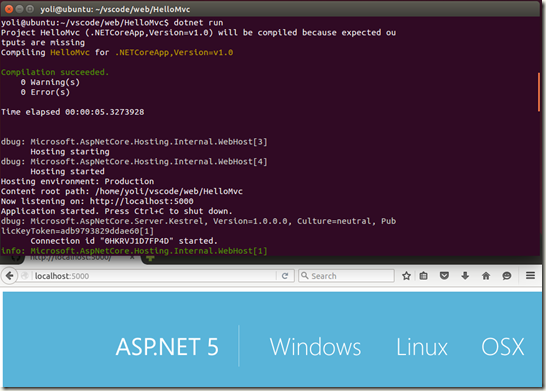This screenshot has width=546, height=391.
Task: Click the magnifier icon in search box
Action: point(305,275)
